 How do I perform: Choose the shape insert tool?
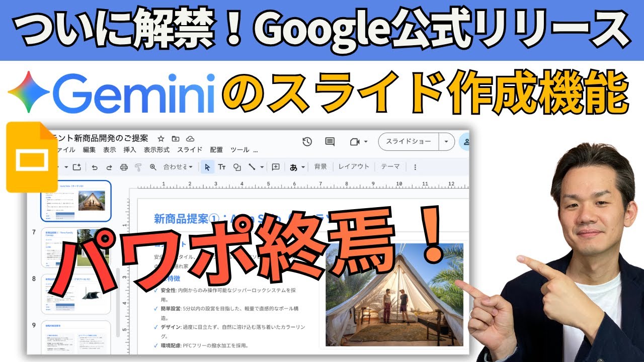click(236, 167)
